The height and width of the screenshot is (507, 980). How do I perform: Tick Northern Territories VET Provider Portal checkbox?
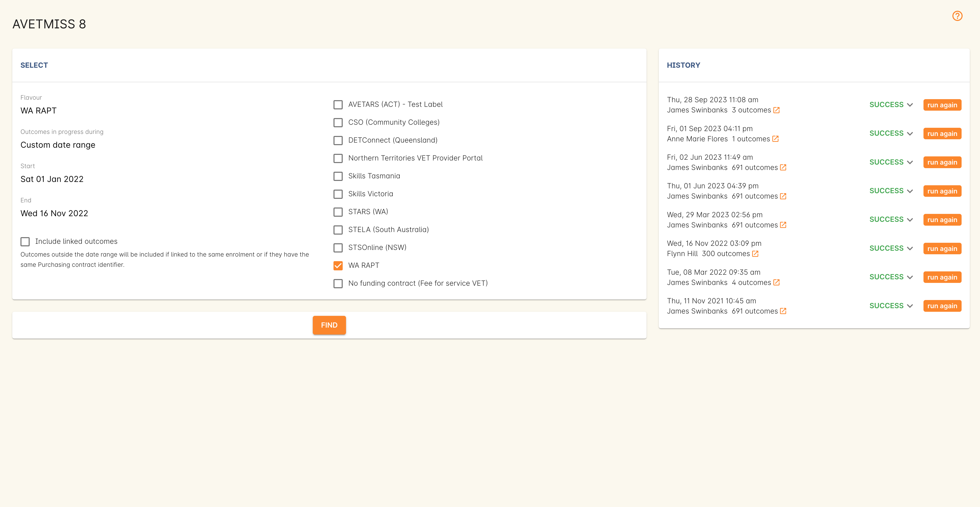338,158
